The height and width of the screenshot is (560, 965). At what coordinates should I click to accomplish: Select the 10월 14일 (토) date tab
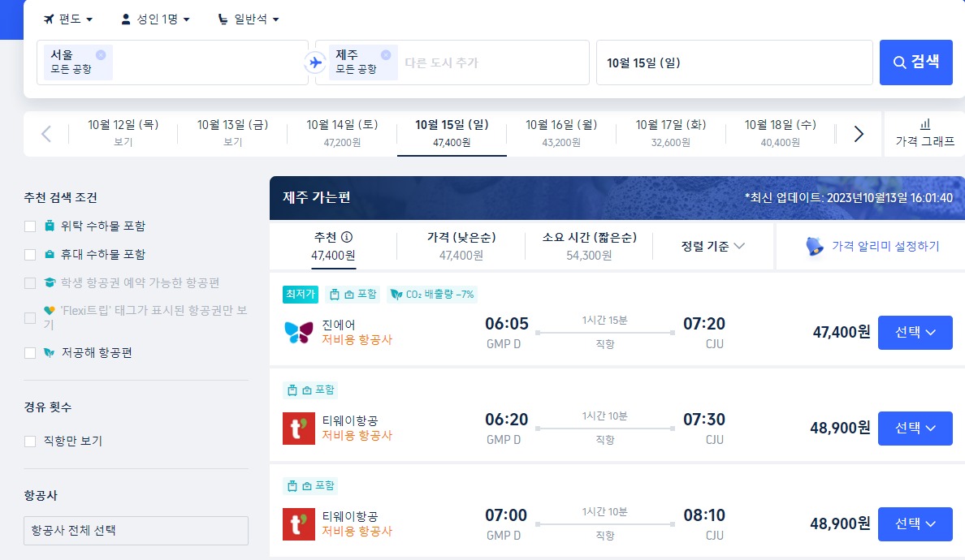click(342, 133)
